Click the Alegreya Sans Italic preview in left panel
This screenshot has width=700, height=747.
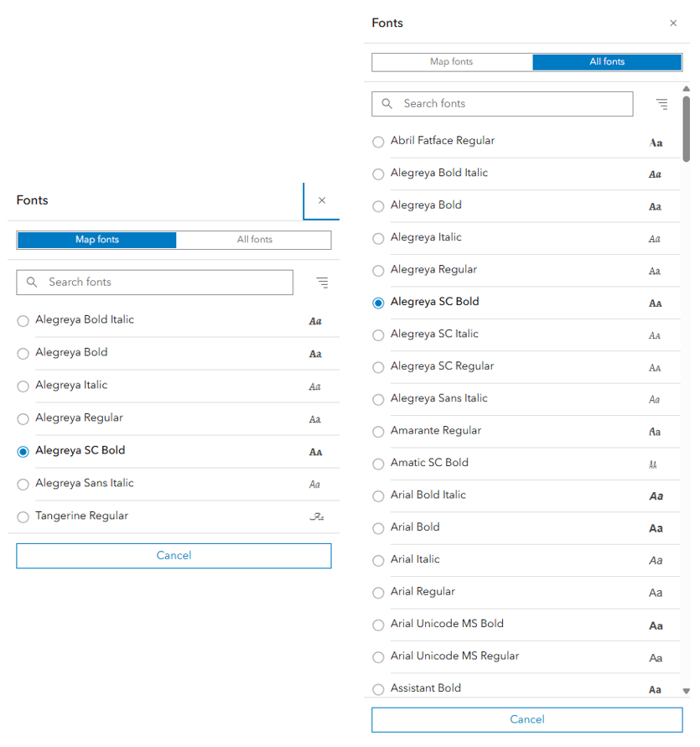pos(315,485)
